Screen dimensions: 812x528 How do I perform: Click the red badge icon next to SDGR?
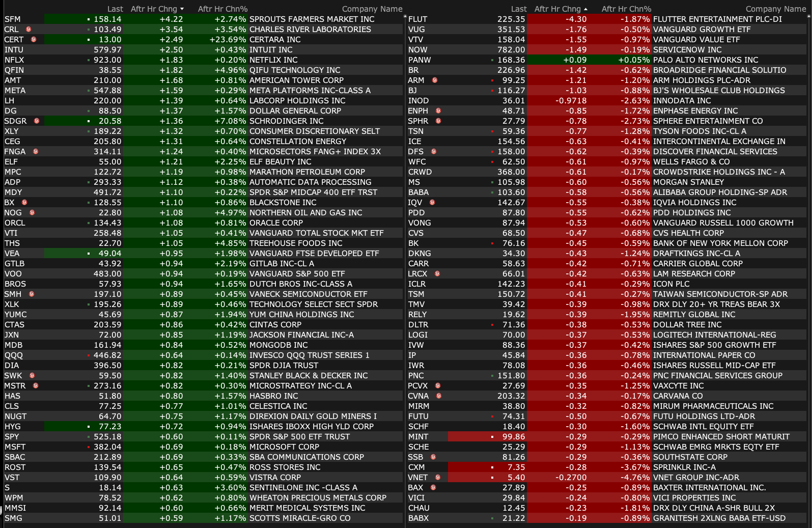pyautogui.click(x=37, y=121)
